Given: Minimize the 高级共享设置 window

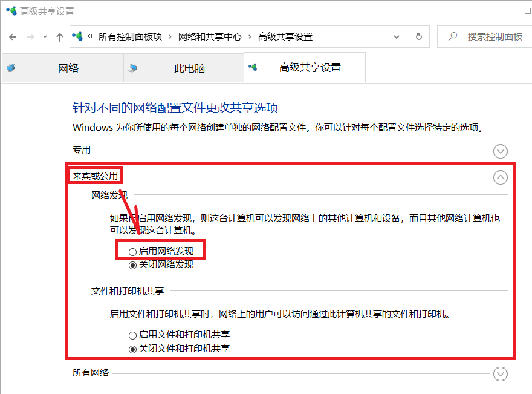Looking at the screenshot, I should click(494, 11).
